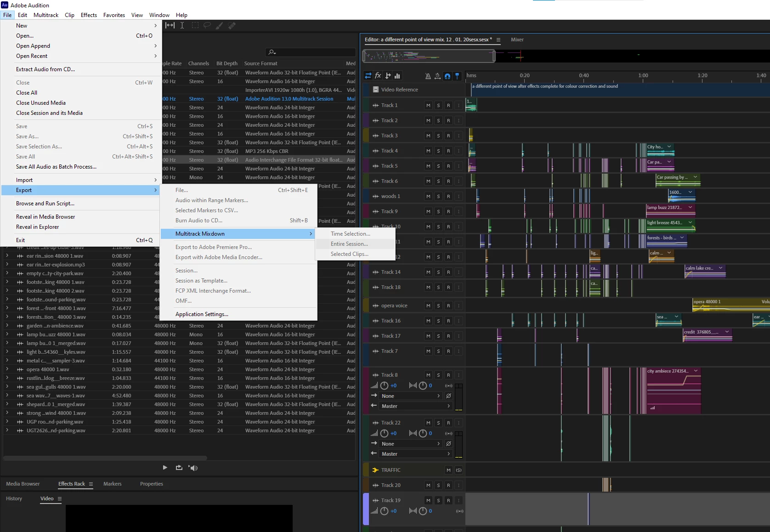Viewport: 770px width, 532px height.
Task: Adjust the Track 8 volume knob
Action: tap(385, 385)
